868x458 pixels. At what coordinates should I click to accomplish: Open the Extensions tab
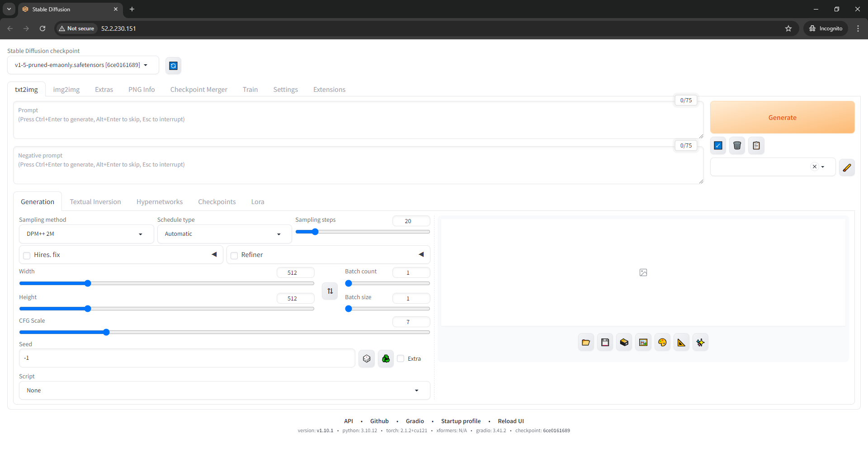pyautogui.click(x=330, y=90)
